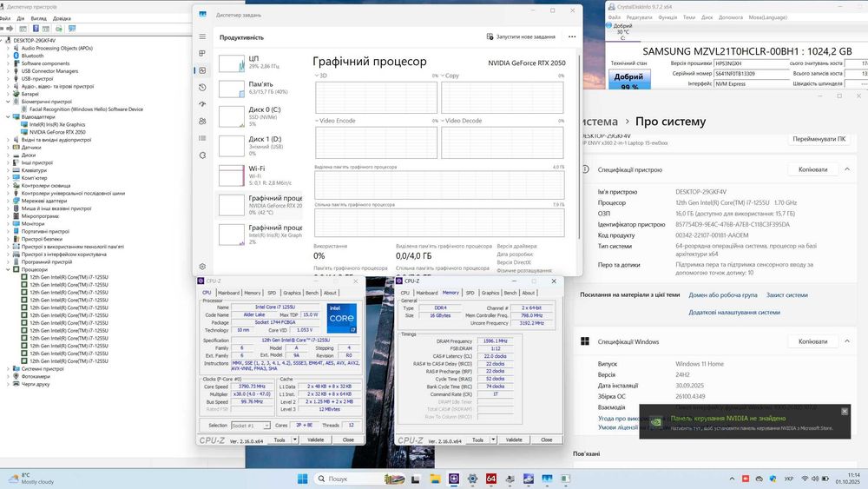Open Теми menu in CrystalDiskInfo
The image size is (868, 489).
coord(688,17)
